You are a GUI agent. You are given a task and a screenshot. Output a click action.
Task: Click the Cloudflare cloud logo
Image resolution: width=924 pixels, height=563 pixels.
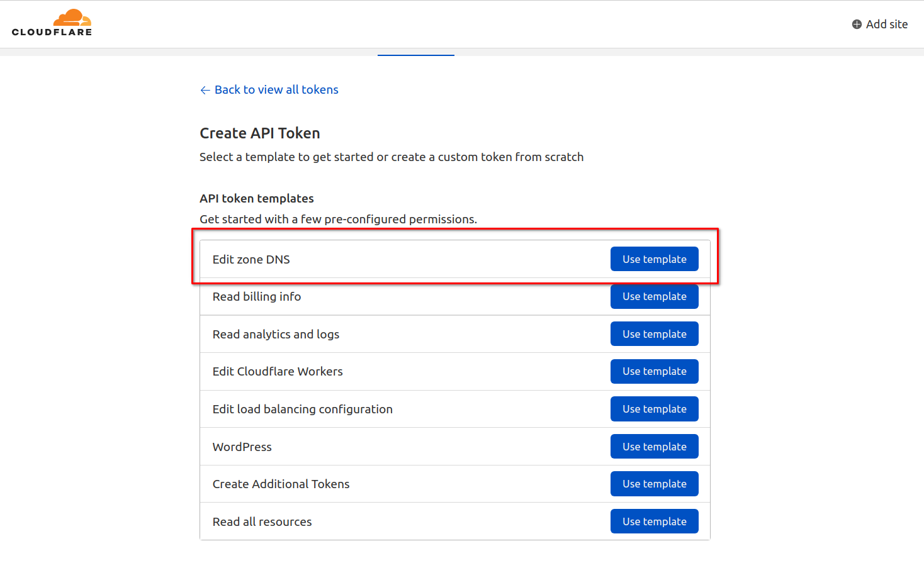pyautogui.click(x=71, y=18)
